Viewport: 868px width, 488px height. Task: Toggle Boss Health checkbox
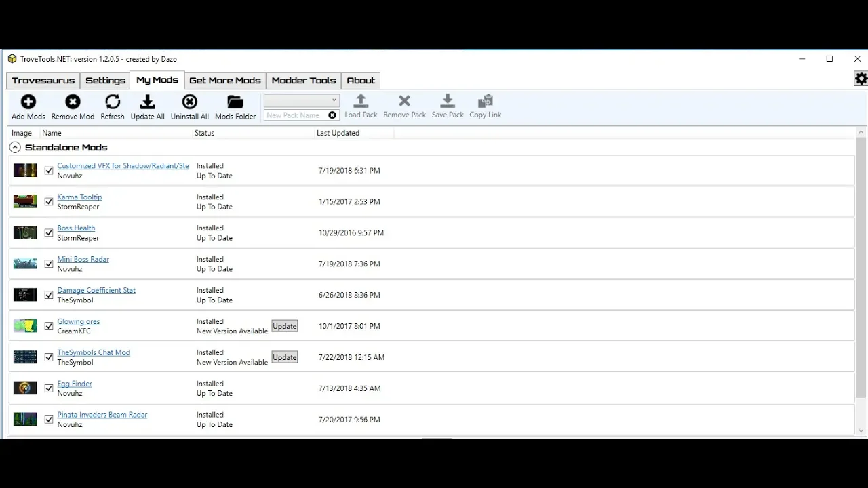click(49, 233)
